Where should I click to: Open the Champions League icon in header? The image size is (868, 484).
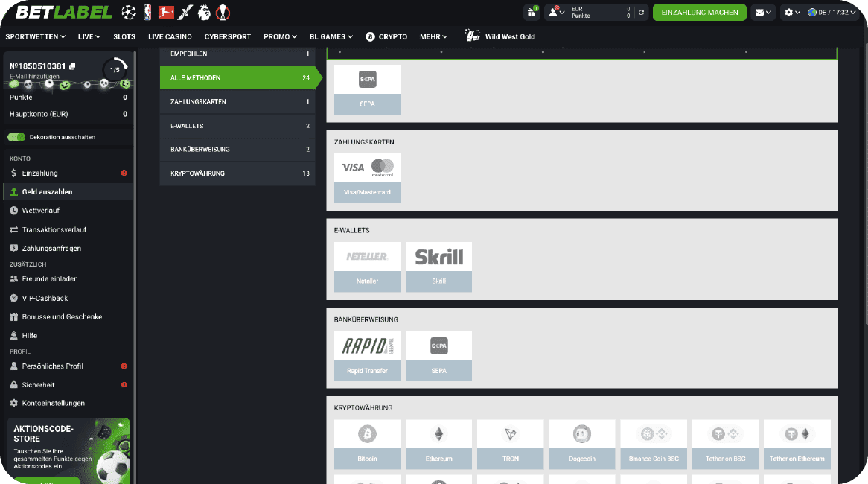point(129,12)
